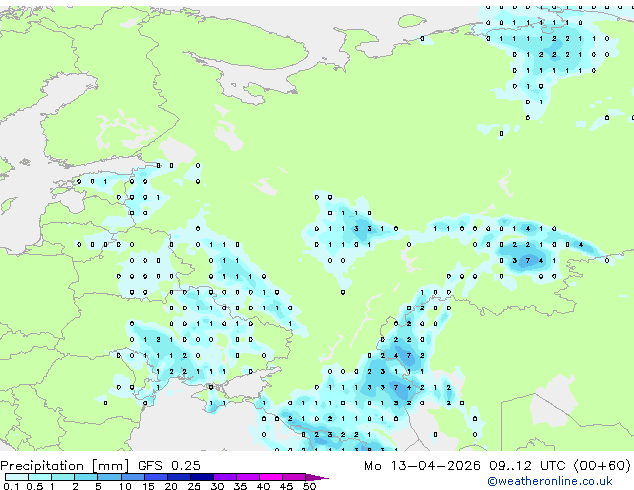Click the 10 mm legend color swatch
Image resolution: width=634 pixels, height=490 pixels.
coord(132,477)
